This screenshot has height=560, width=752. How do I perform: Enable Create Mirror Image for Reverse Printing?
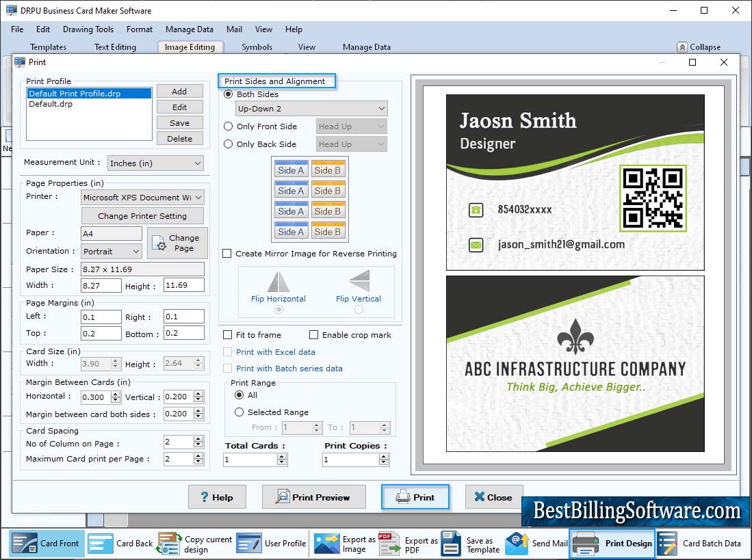(227, 254)
